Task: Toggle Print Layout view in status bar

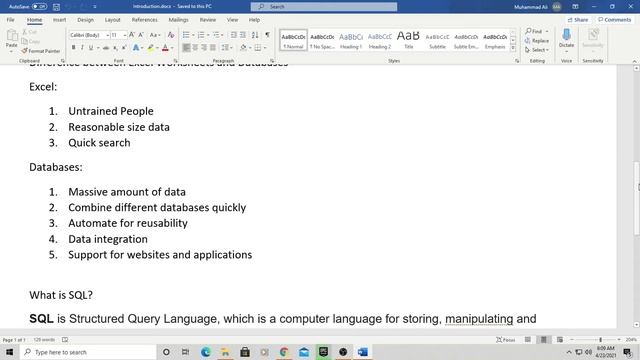Action: pyautogui.click(x=544, y=340)
